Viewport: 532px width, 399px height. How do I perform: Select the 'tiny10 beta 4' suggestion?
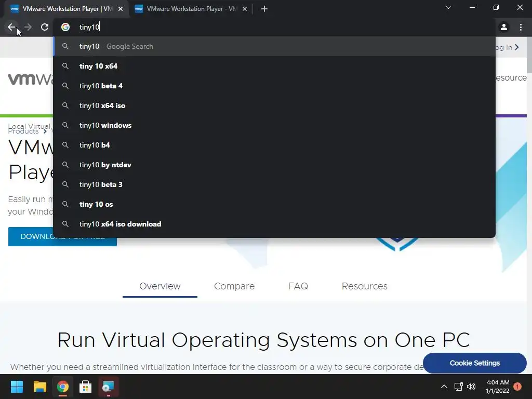274,86
